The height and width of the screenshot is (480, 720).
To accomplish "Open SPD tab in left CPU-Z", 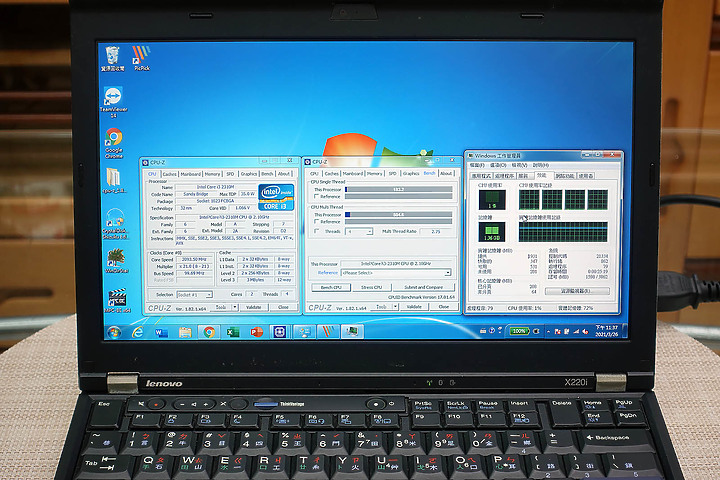I will coord(230,174).
